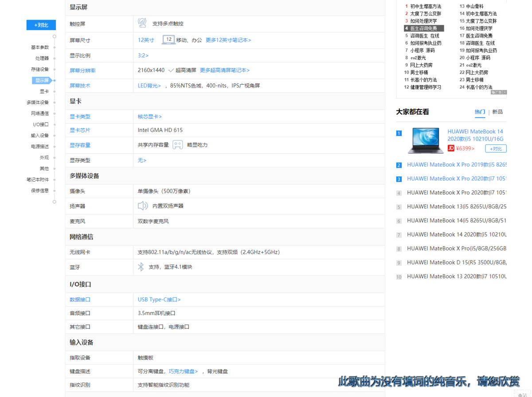Click the 屏幕技术 label link
The width and height of the screenshot is (532, 397).
80,86
